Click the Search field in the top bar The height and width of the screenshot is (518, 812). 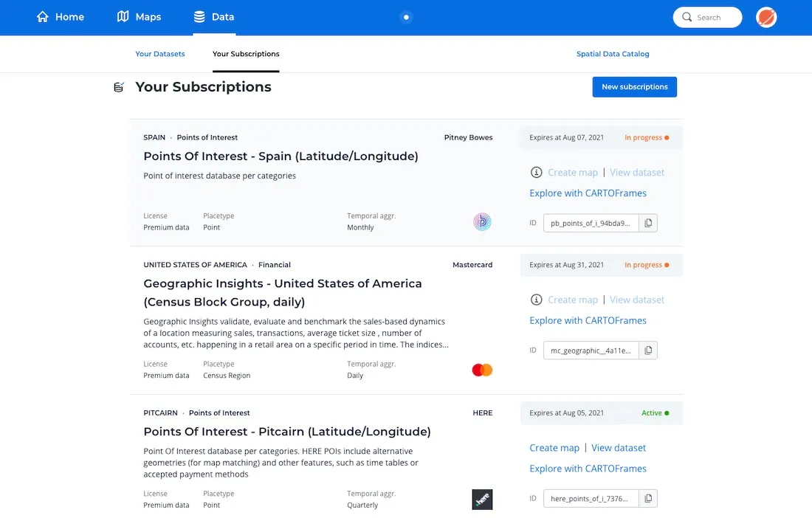click(706, 16)
